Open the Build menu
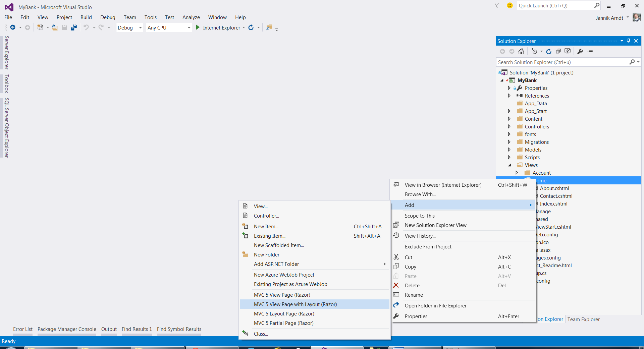Screen dimensions: 644x349 tap(86, 17)
